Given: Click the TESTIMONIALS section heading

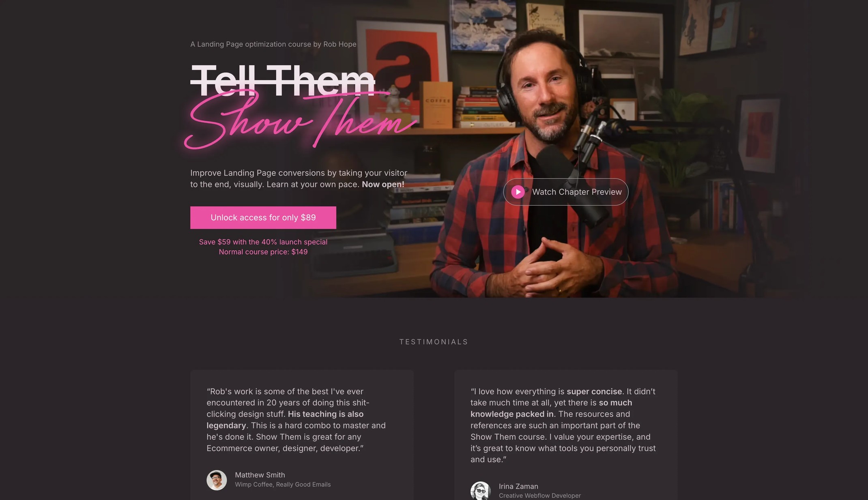Looking at the screenshot, I should [434, 342].
